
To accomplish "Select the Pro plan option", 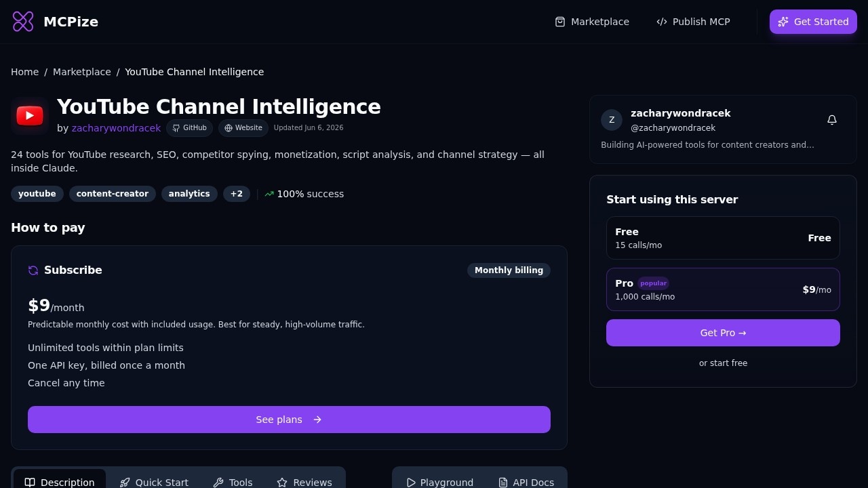I will point(723,289).
